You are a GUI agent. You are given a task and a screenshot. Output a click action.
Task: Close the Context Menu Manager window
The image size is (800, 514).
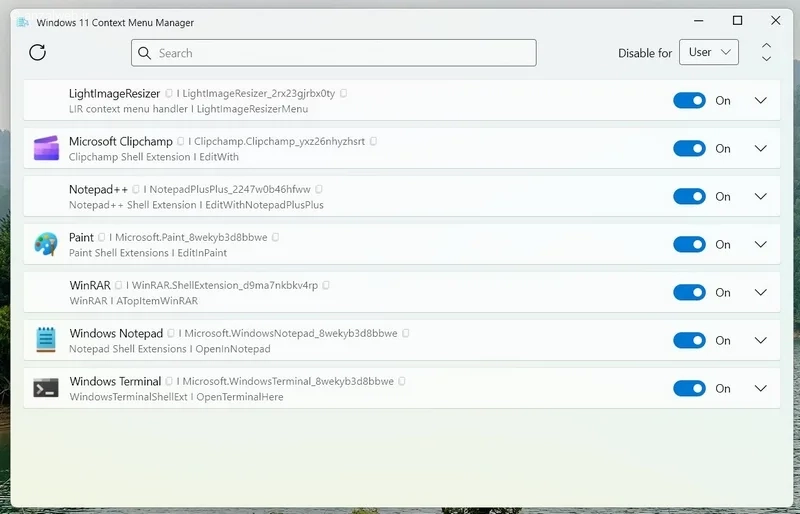click(776, 20)
